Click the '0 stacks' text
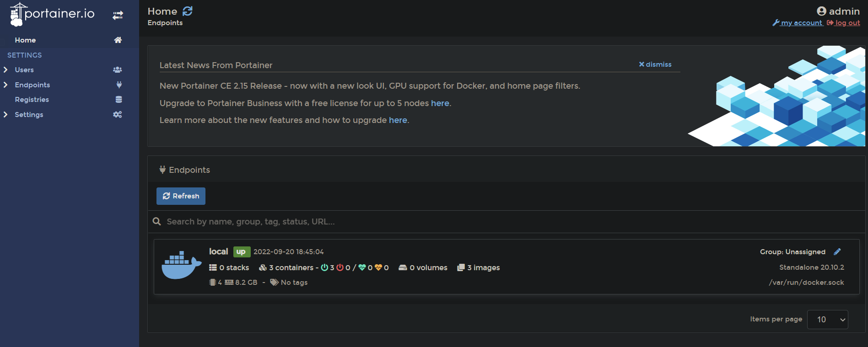 pyautogui.click(x=234, y=267)
